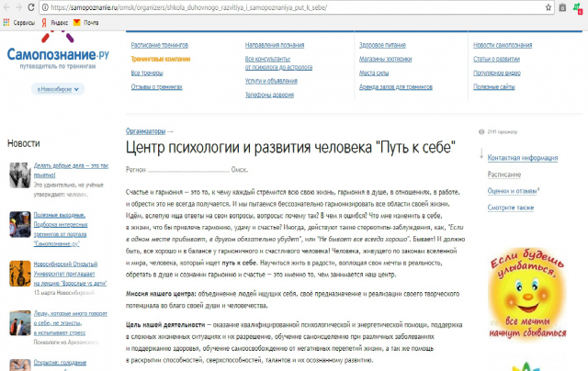Open Здоровое питание link
The image size is (588, 371).
click(x=382, y=45)
